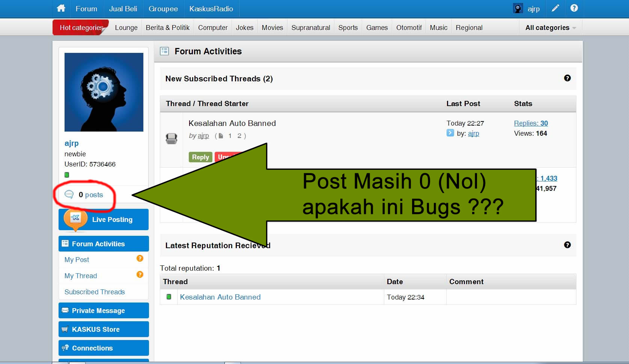Open Jual Beli section
The width and height of the screenshot is (629, 364).
click(x=123, y=9)
